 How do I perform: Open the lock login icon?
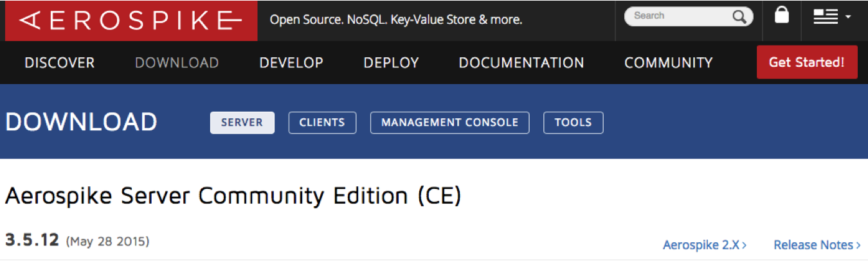pyautogui.click(x=782, y=15)
